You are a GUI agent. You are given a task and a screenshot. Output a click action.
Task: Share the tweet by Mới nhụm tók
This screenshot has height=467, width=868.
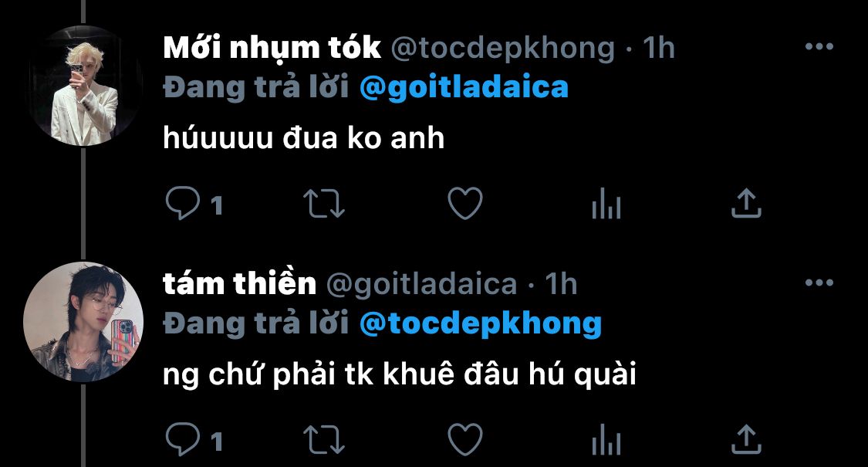click(x=746, y=203)
